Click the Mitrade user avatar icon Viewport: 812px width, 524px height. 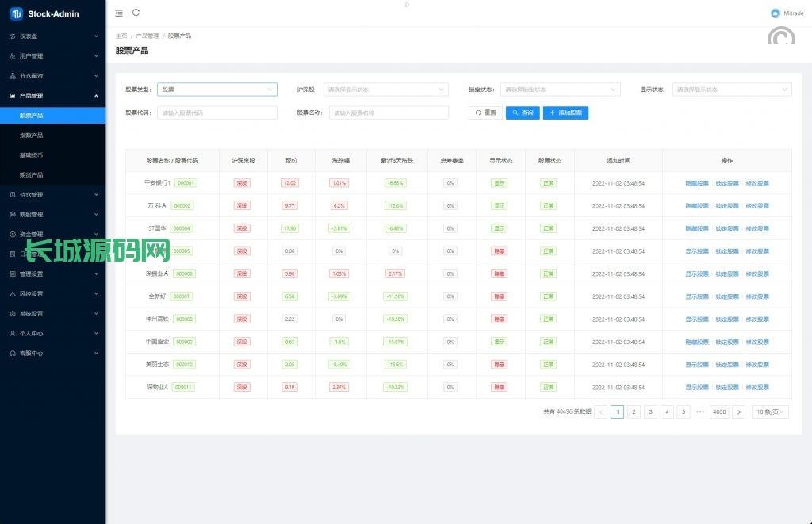[775, 13]
